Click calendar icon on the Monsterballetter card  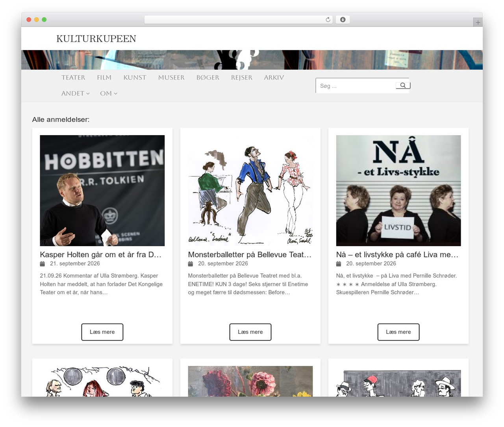(191, 264)
